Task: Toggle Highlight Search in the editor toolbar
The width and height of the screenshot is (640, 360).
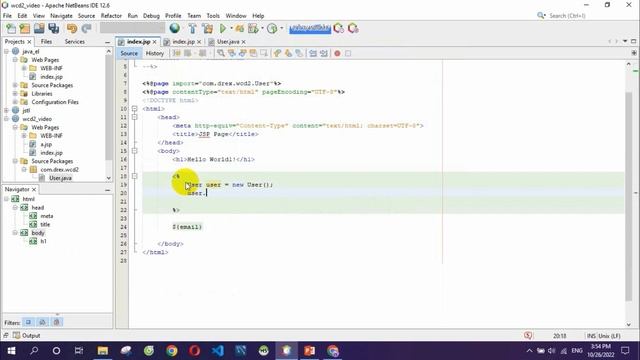Action: click(x=253, y=53)
